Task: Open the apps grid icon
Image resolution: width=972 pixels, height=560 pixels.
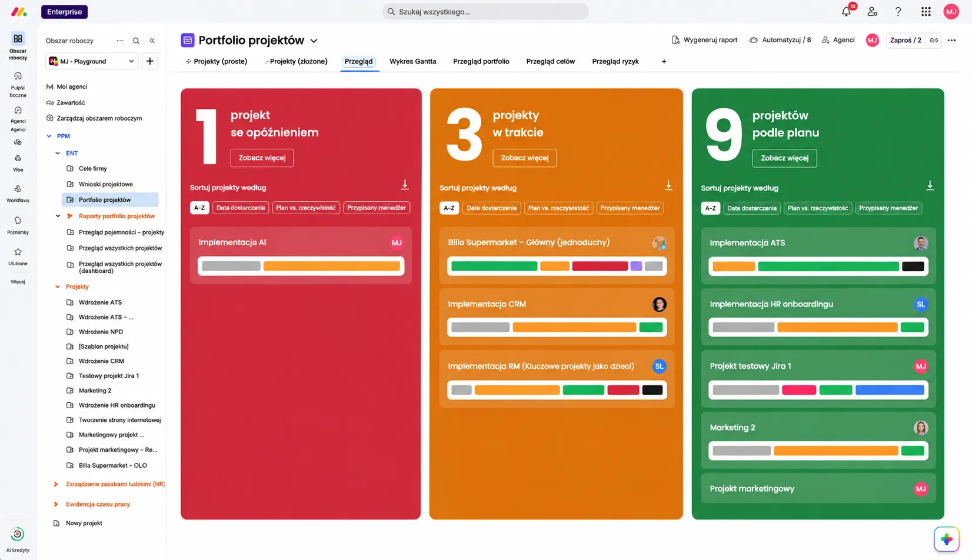Action: pyautogui.click(x=926, y=11)
